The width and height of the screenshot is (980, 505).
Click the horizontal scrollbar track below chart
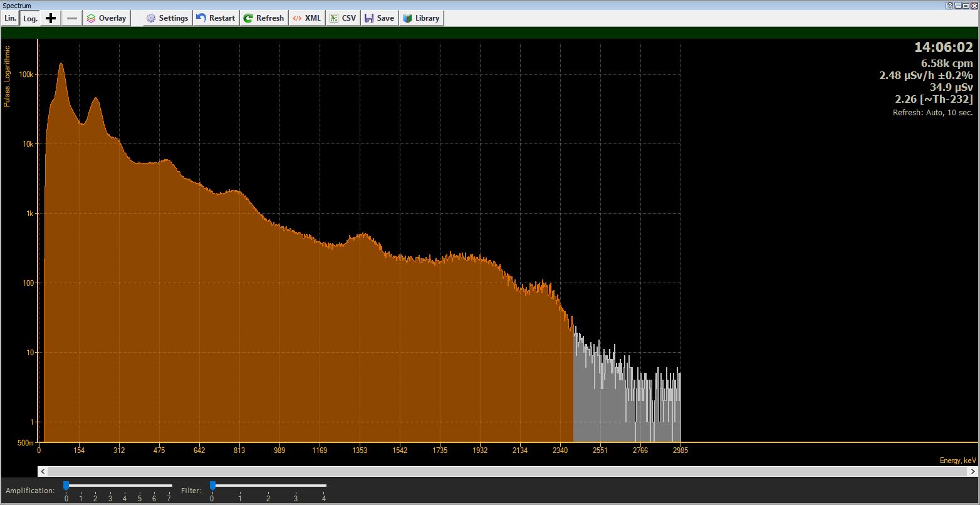501,471
